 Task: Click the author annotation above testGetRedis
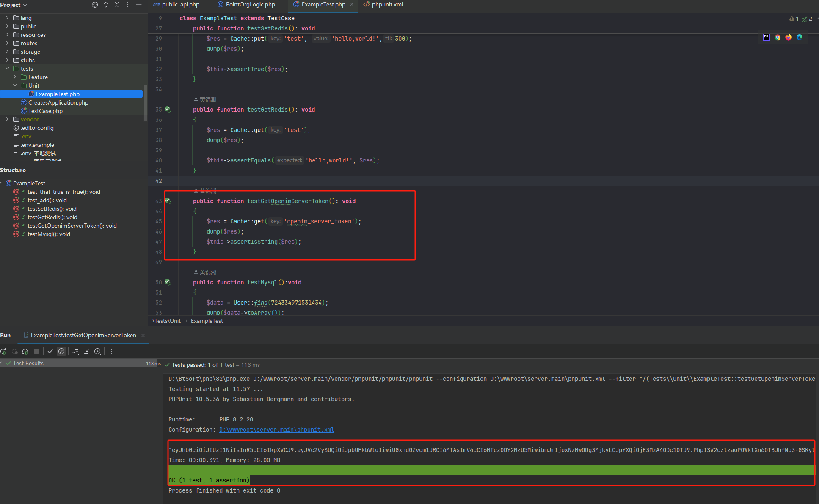click(x=205, y=99)
